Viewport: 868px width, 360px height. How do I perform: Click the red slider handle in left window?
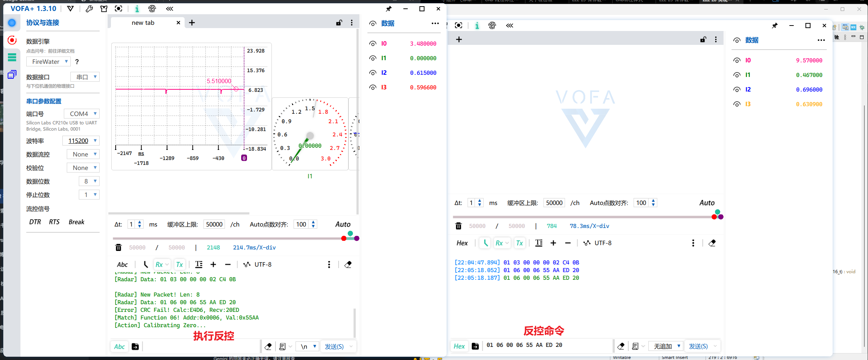(343, 239)
